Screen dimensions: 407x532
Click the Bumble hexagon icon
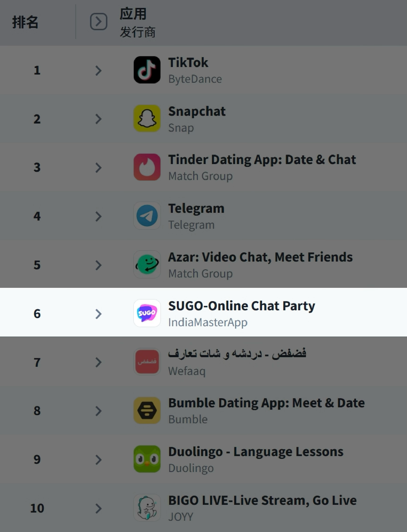click(147, 410)
